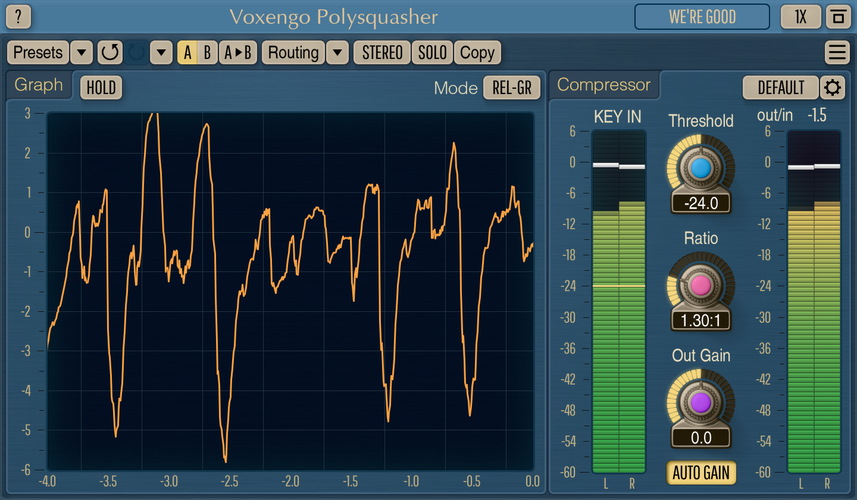
Task: Open the Routing window
Action: (x=294, y=52)
